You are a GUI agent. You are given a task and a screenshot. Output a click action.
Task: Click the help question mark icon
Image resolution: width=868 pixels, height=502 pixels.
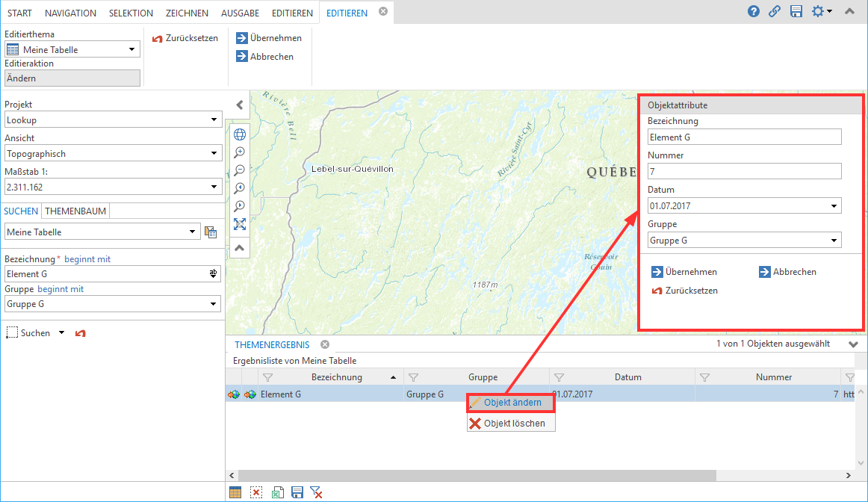coord(754,12)
